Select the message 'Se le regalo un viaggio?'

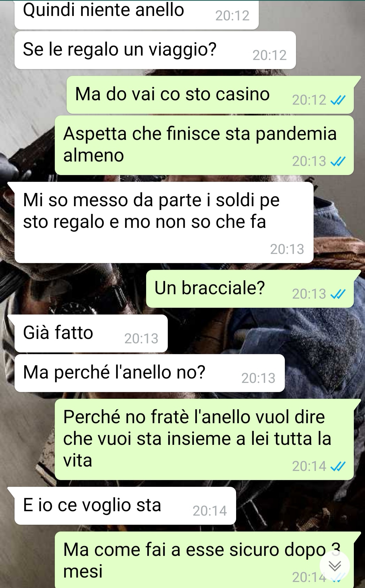coord(155,50)
